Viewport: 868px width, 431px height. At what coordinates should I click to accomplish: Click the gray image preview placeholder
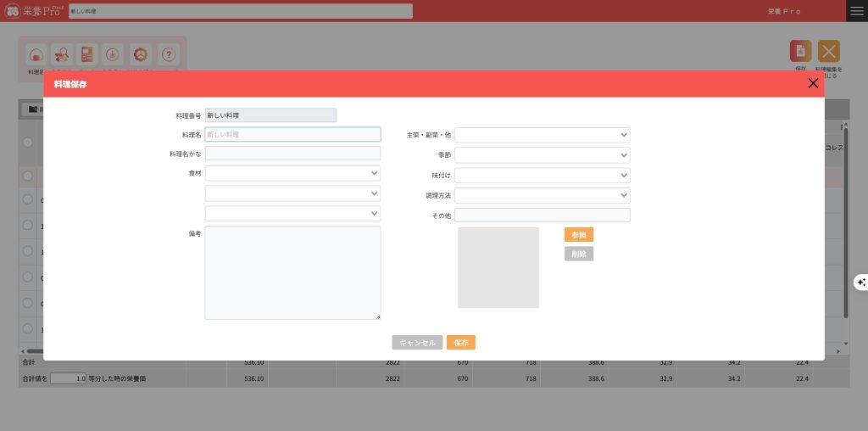(x=498, y=267)
